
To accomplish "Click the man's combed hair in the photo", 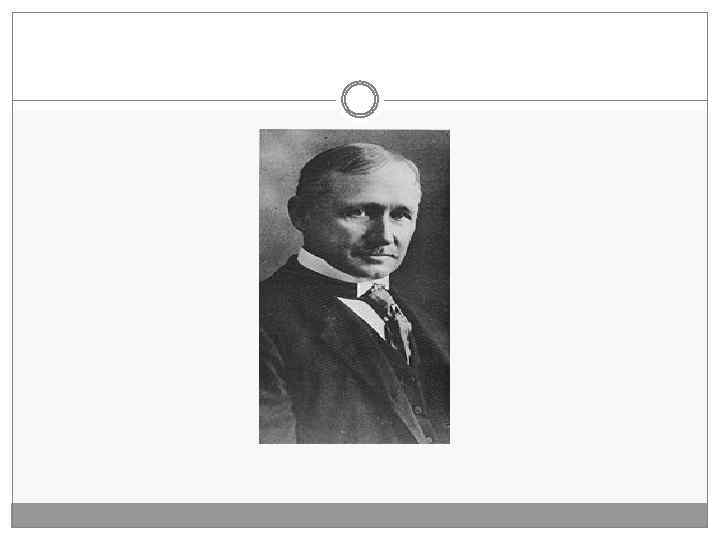I will pyautogui.click(x=354, y=163).
